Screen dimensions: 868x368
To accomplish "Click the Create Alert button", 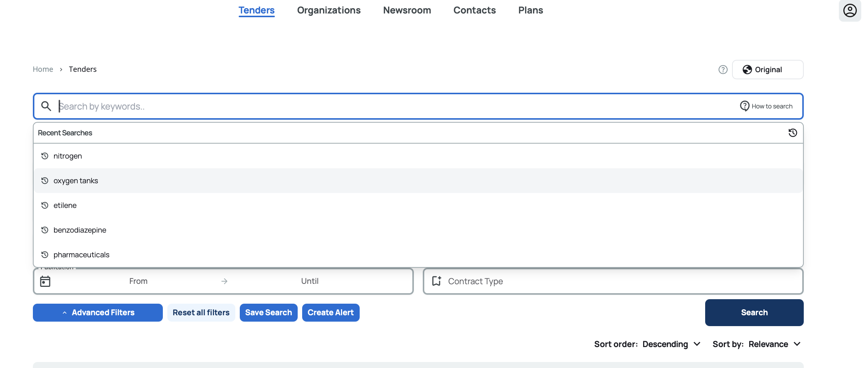I will [331, 313].
